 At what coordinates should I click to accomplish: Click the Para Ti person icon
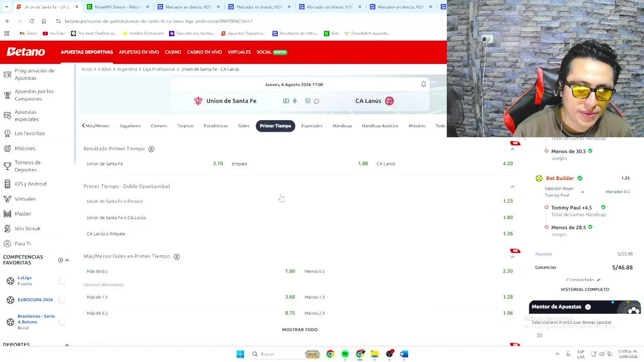tap(8, 243)
